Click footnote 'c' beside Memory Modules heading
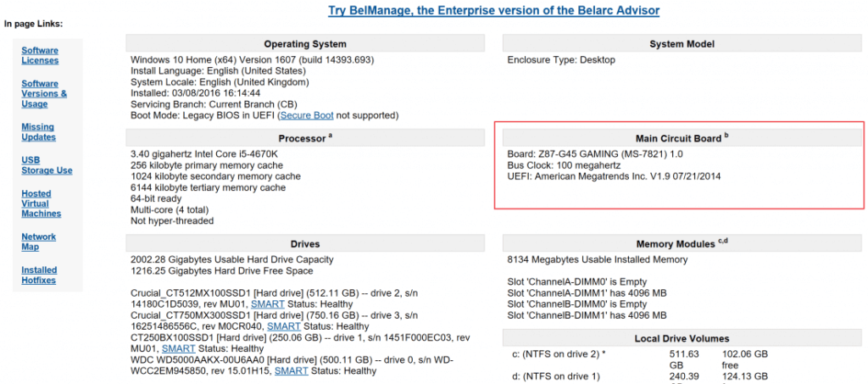Image resolution: width=868 pixels, height=384 pixels. point(721,241)
